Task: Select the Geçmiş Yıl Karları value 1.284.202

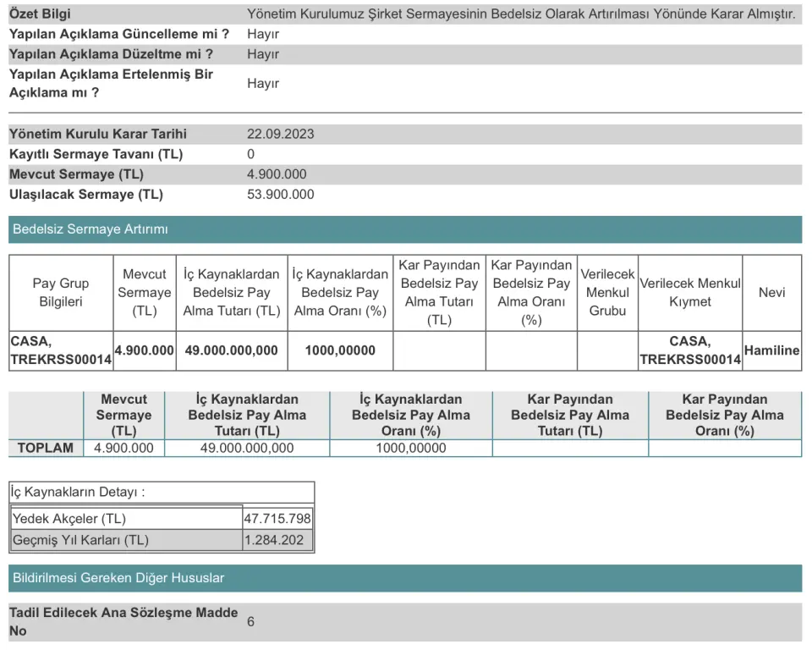Action: pos(274,540)
